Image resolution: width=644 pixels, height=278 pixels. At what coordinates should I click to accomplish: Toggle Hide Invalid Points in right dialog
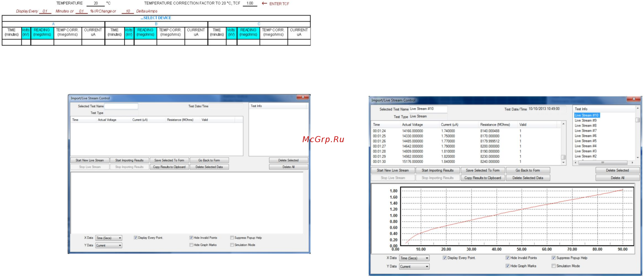coord(507,258)
